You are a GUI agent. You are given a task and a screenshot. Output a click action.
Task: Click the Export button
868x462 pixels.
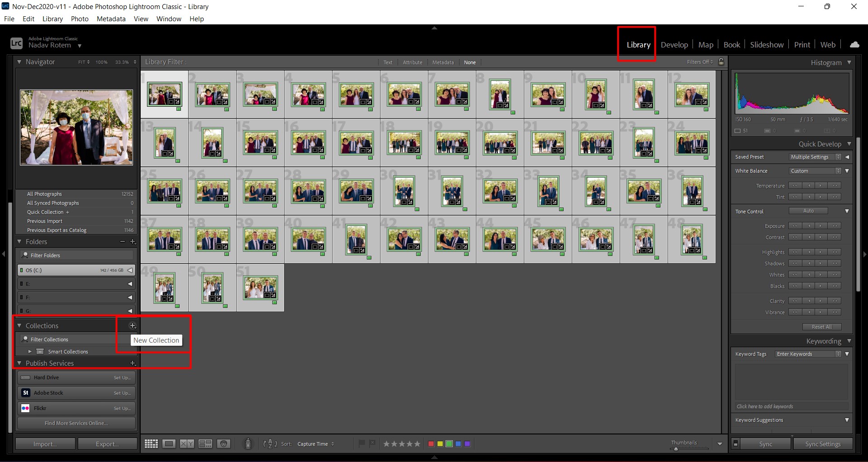(108, 444)
